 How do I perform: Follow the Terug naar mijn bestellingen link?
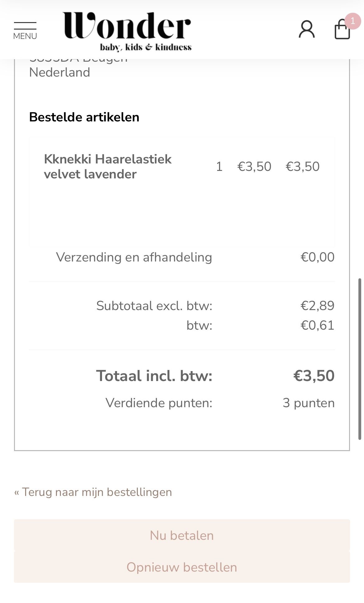click(93, 492)
